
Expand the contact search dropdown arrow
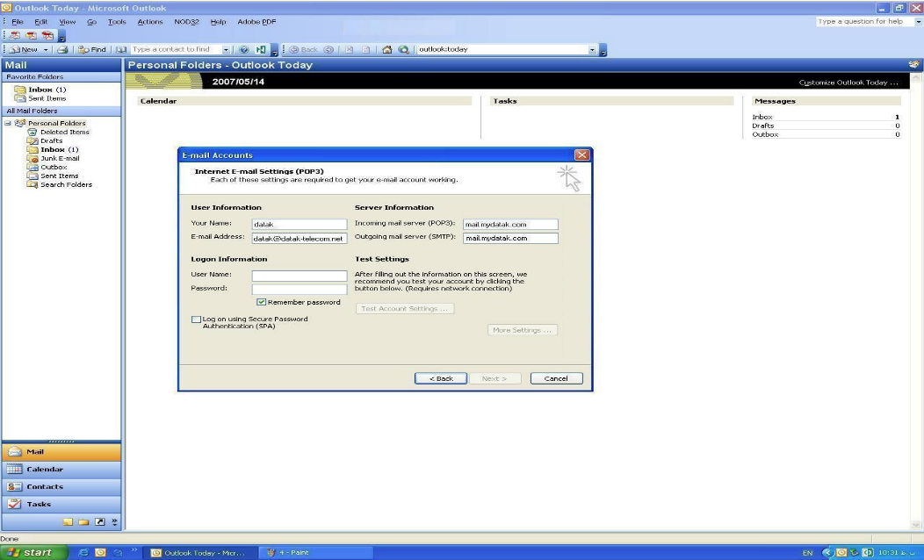[x=226, y=49]
